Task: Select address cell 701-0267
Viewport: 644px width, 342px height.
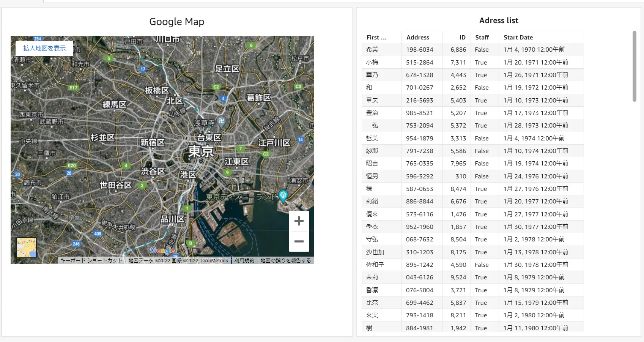Action: (x=422, y=87)
